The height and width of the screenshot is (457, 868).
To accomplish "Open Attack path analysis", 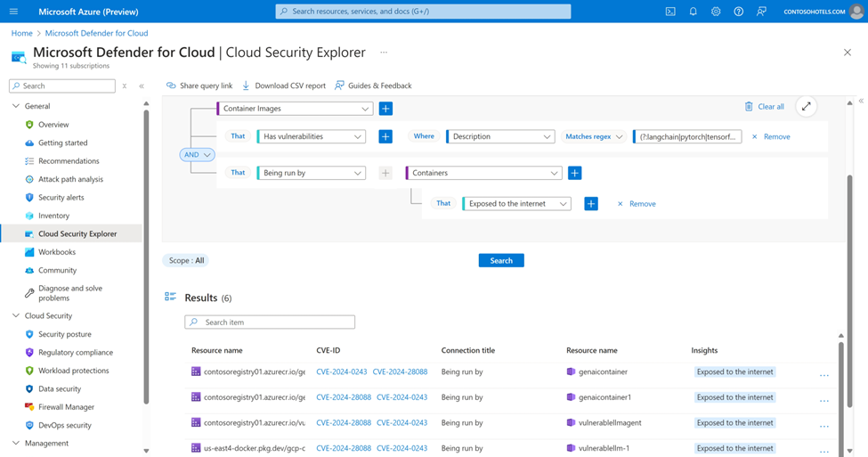I will click(x=70, y=179).
